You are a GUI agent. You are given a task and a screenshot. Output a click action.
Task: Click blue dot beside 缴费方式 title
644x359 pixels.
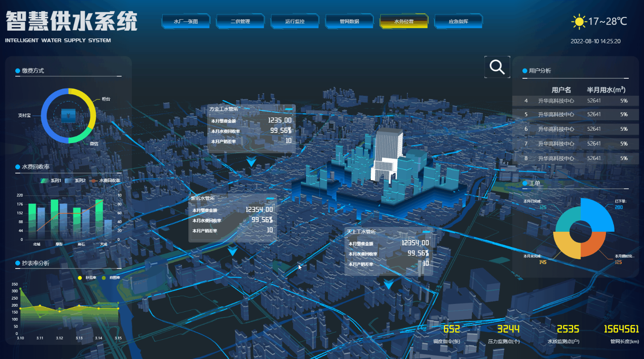tap(17, 71)
